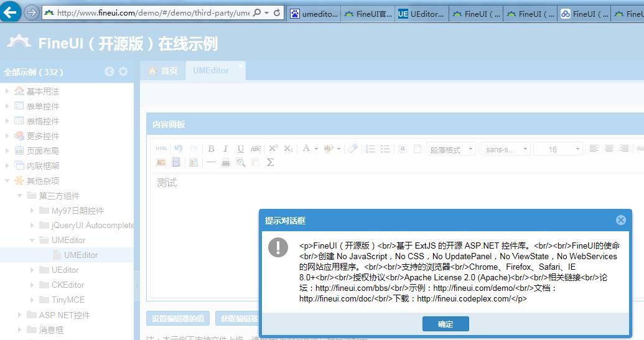This screenshot has width=644, height=340.
Task: Click the eraser clear-format icon
Action: coord(352,149)
